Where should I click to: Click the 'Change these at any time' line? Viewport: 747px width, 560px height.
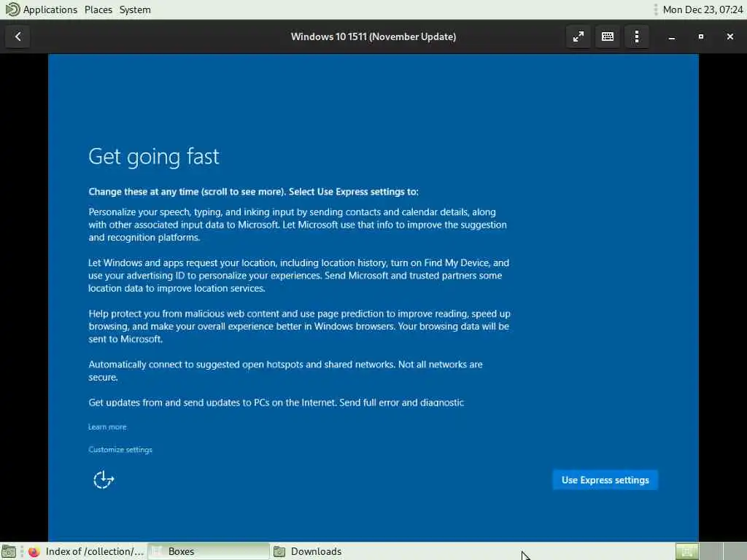click(x=253, y=192)
